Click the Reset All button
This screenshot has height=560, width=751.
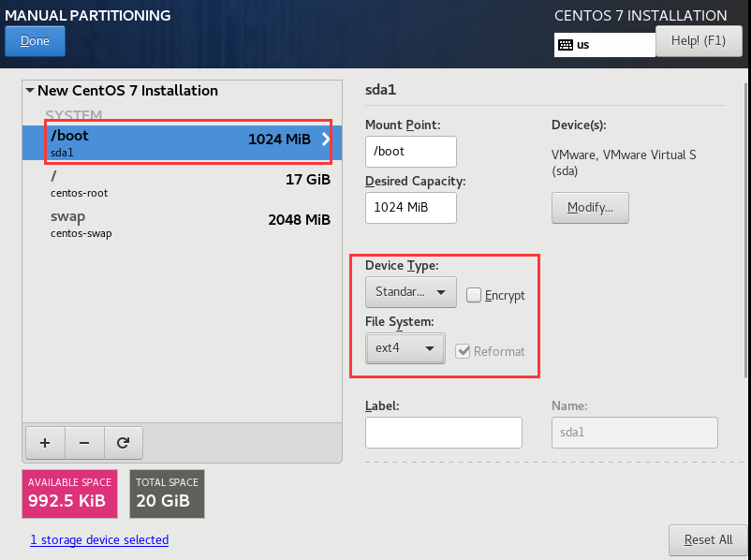coord(708,540)
